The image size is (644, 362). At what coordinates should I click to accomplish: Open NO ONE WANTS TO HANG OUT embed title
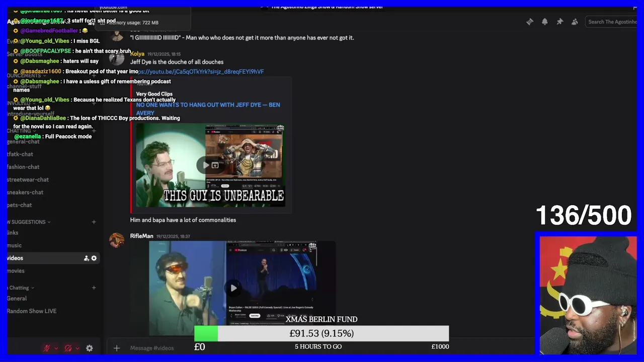point(208,109)
